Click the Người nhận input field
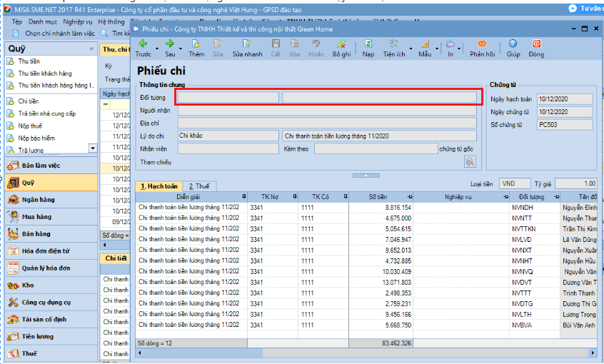This screenshot has height=364, width=604. [x=327, y=111]
